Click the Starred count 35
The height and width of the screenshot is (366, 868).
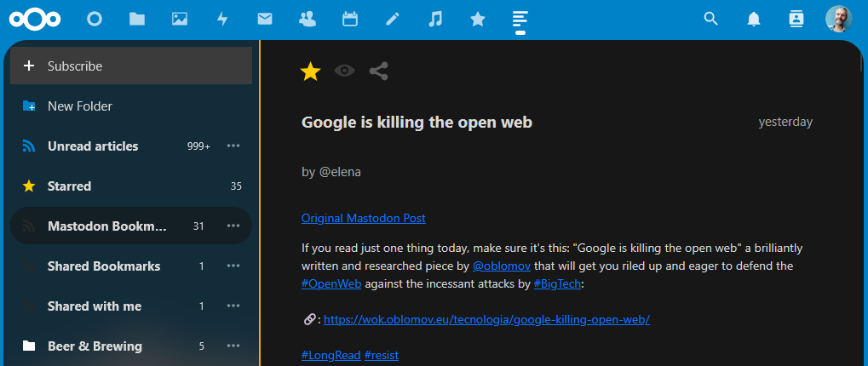(236, 186)
